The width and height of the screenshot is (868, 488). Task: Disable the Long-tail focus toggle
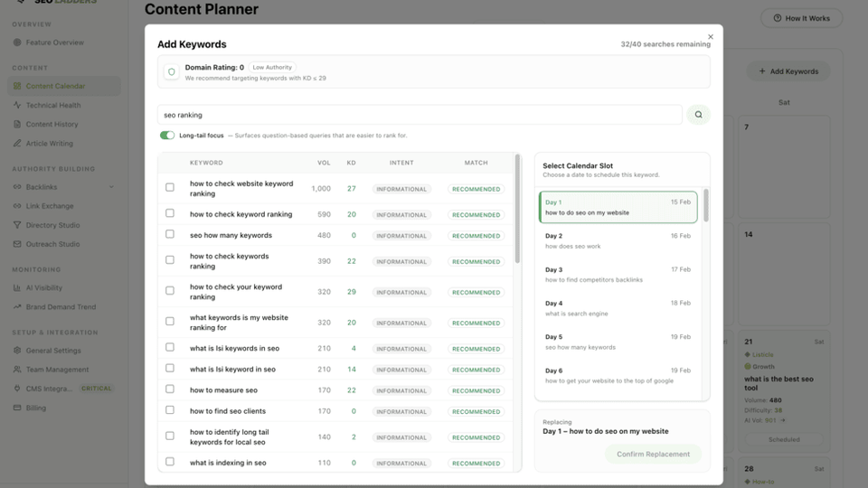[x=167, y=136]
